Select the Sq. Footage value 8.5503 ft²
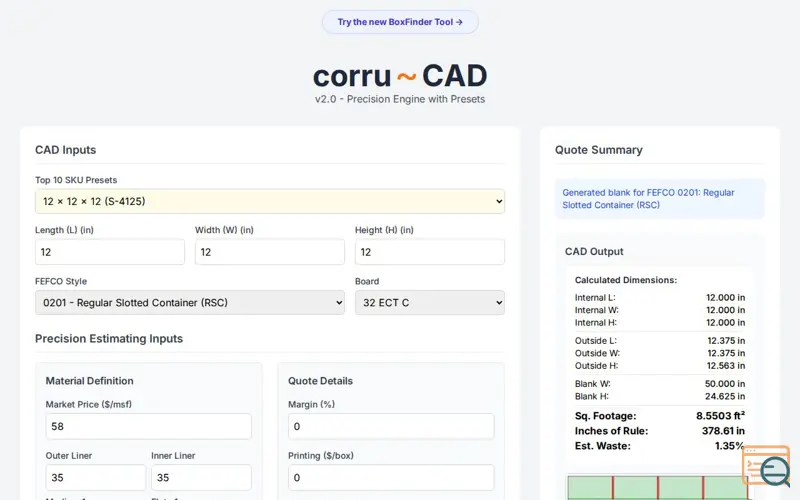Image resolution: width=800 pixels, height=500 pixels. tap(720, 416)
